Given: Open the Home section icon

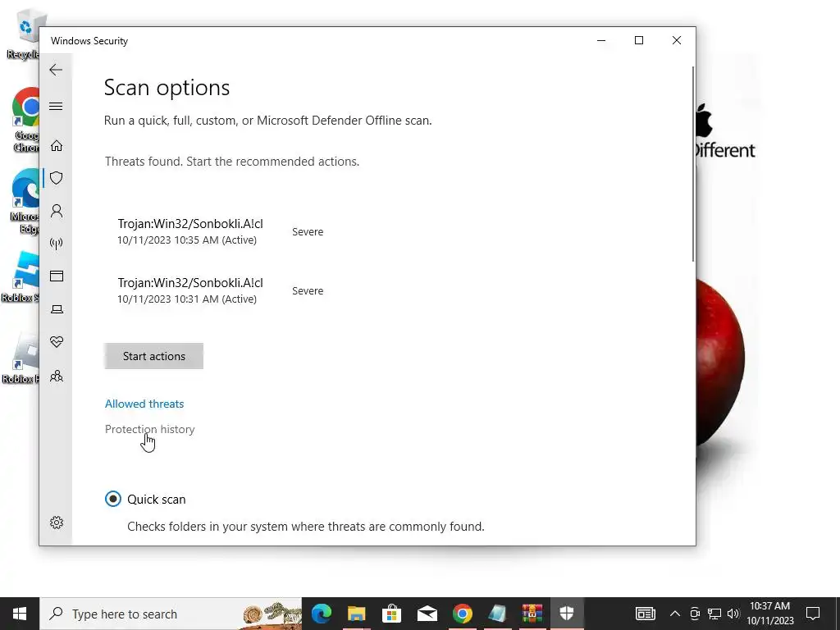Looking at the screenshot, I should (x=57, y=146).
